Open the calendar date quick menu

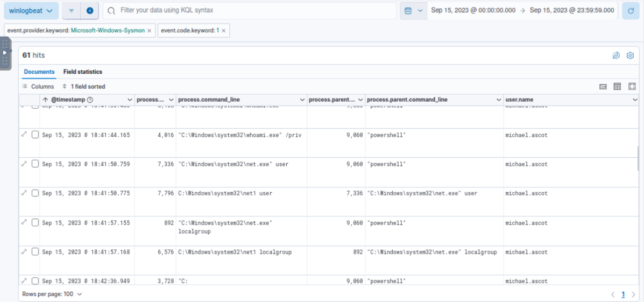pyautogui.click(x=413, y=10)
